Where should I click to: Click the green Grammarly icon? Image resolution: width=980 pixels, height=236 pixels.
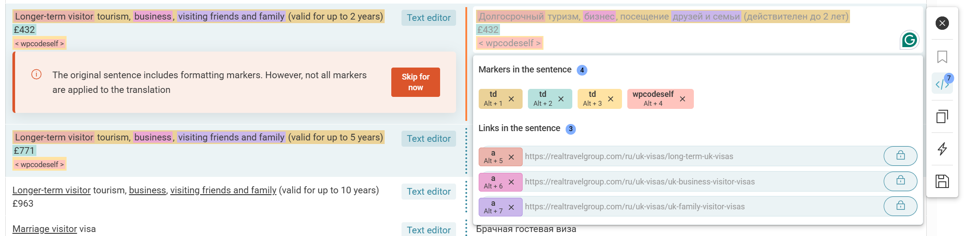[x=909, y=40]
